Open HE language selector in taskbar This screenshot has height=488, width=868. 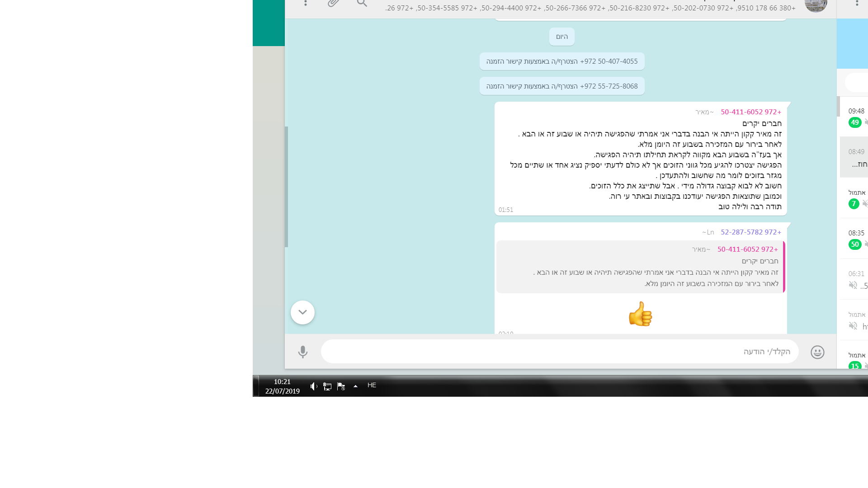pyautogui.click(x=372, y=385)
